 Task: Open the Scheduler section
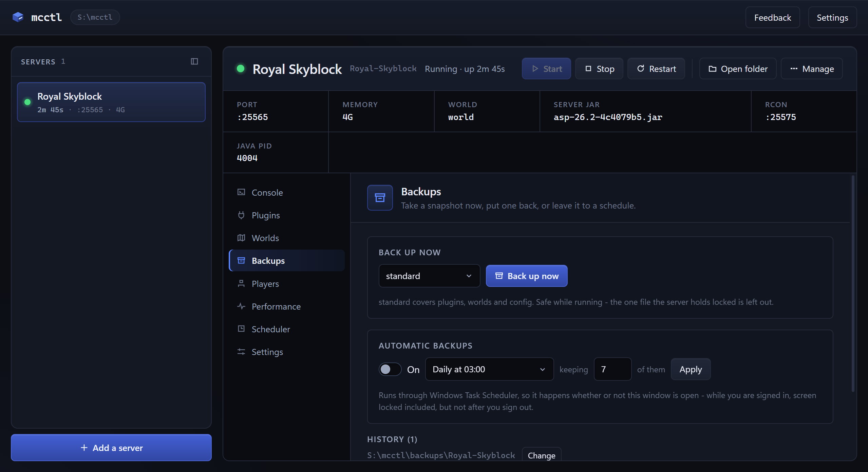point(287,329)
